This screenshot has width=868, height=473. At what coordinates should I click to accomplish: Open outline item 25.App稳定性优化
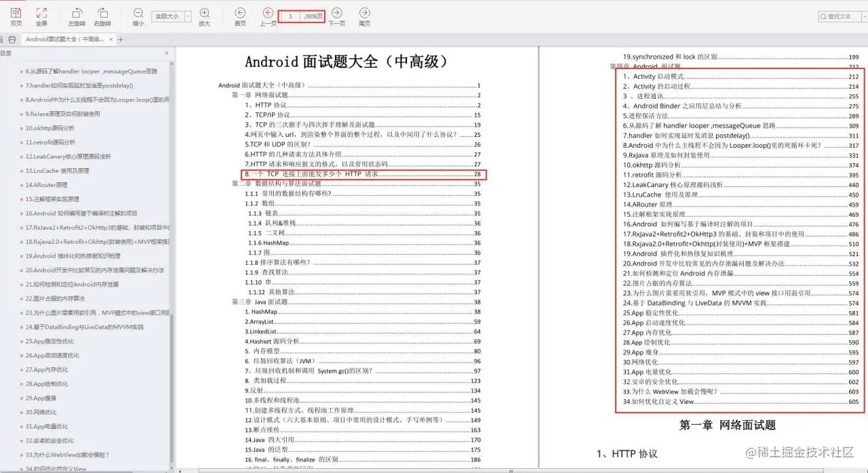click(x=49, y=342)
